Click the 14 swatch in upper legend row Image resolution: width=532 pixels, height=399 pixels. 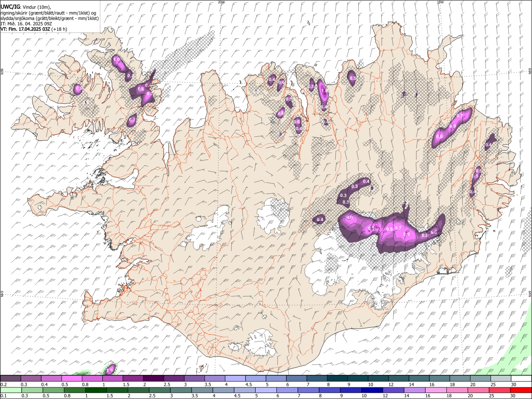(419, 378)
